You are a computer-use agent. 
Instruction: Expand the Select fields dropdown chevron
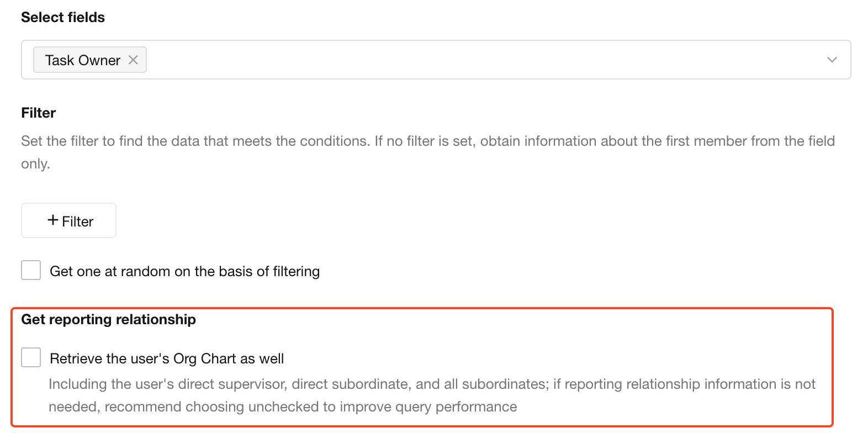pyautogui.click(x=832, y=60)
